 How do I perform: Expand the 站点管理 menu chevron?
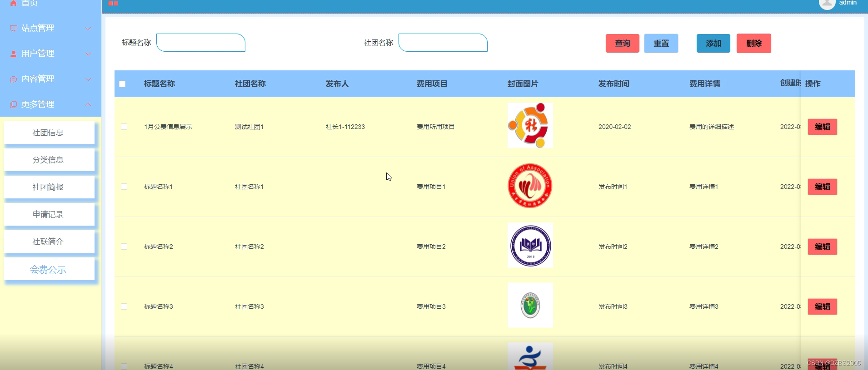tap(88, 28)
